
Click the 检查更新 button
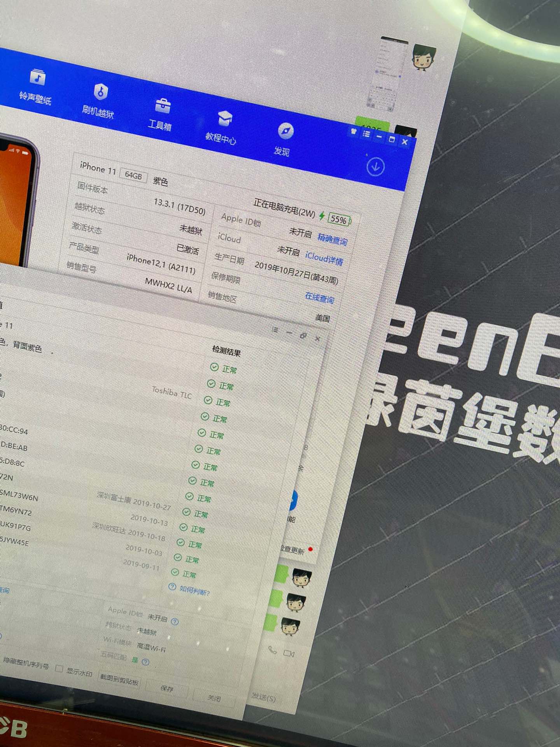click(x=292, y=550)
